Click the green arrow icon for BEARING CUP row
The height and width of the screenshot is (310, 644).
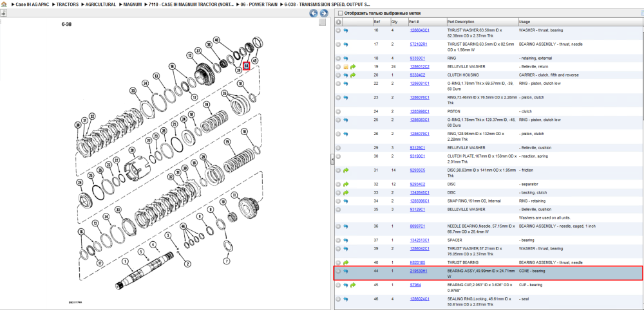tap(353, 285)
